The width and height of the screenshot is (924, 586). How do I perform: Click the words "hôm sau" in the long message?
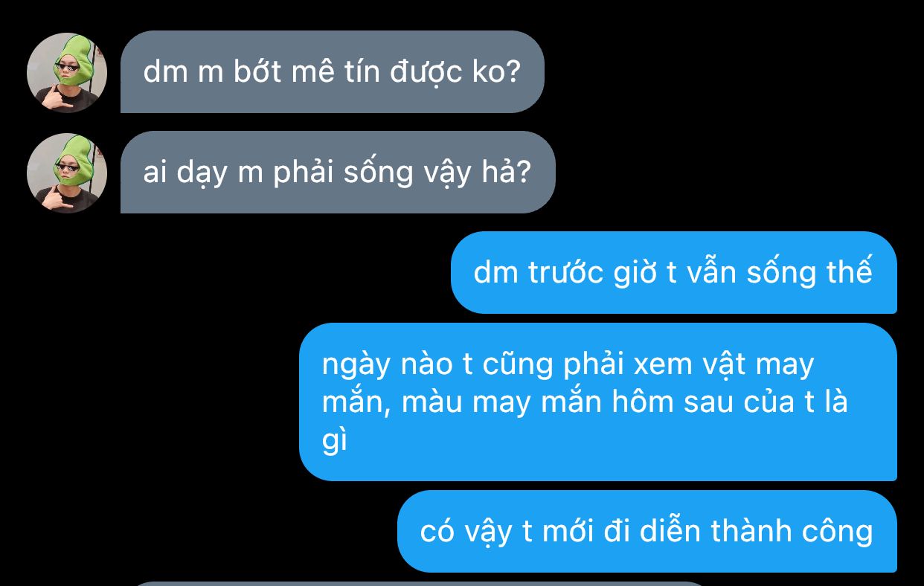(671, 402)
